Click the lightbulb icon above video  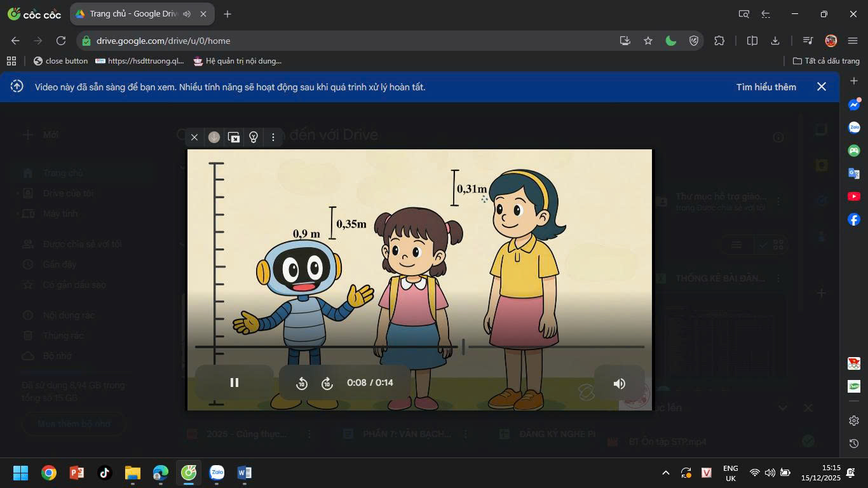point(254,137)
